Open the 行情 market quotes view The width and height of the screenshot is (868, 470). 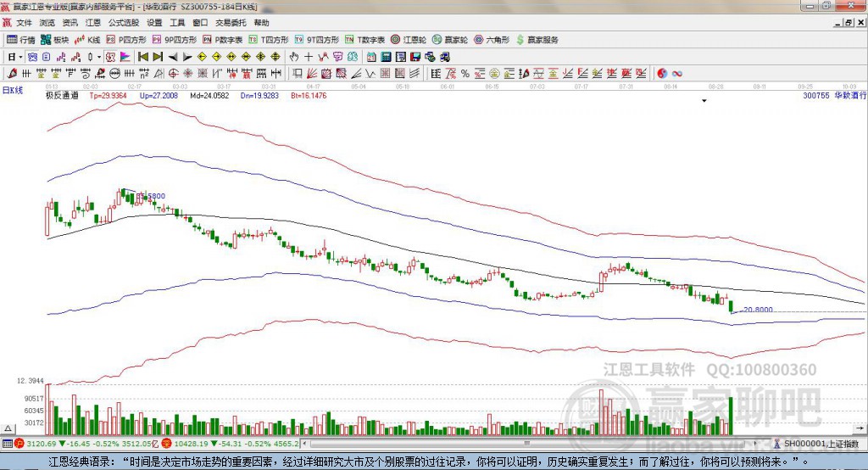(21, 40)
